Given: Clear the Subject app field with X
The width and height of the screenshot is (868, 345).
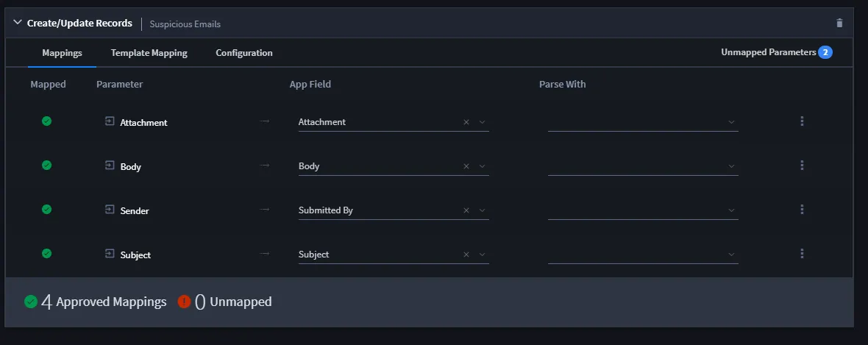Looking at the screenshot, I should [x=466, y=255].
